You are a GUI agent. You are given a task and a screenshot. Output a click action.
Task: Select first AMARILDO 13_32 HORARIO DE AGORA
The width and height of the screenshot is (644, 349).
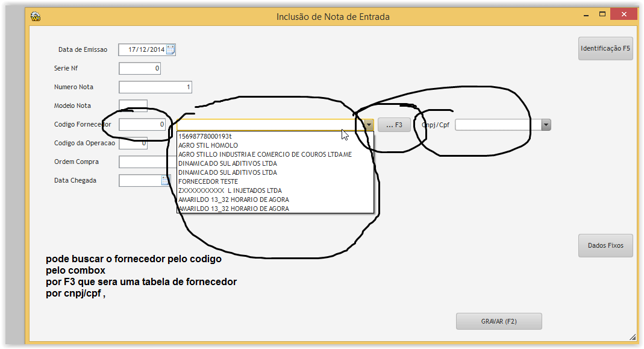pyautogui.click(x=275, y=200)
